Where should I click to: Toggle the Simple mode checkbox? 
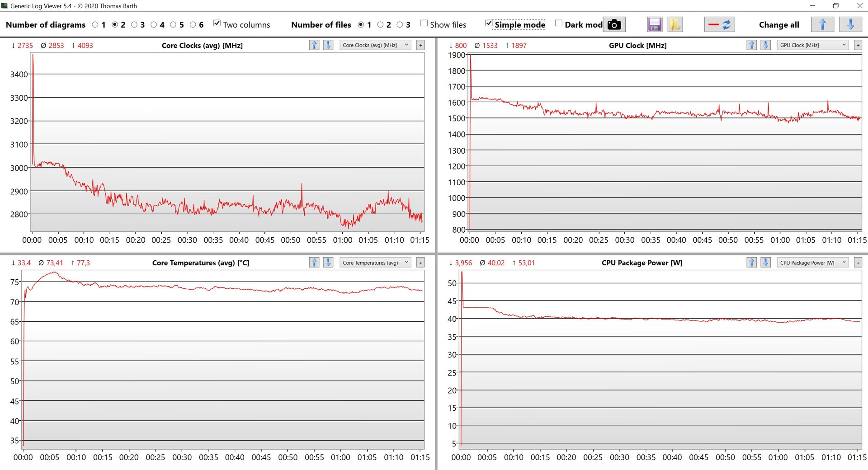coord(489,23)
